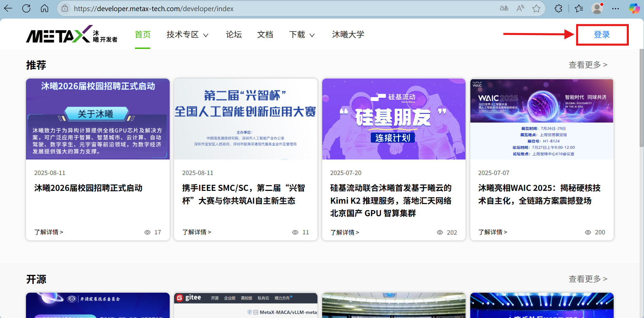644x318 pixels.
Task: Open the WAIC 2025 banner image
Action: tap(542, 119)
